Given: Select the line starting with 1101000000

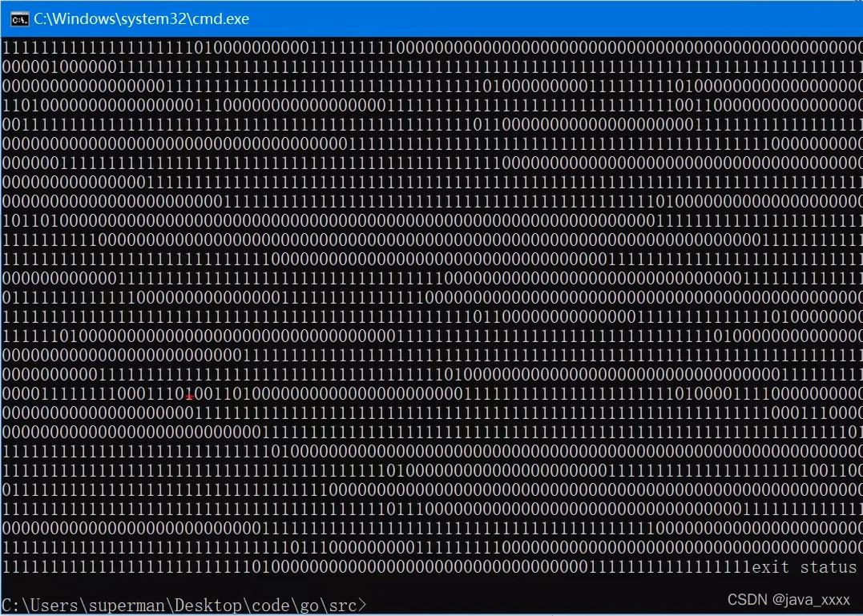Looking at the screenshot, I should tap(431, 105).
